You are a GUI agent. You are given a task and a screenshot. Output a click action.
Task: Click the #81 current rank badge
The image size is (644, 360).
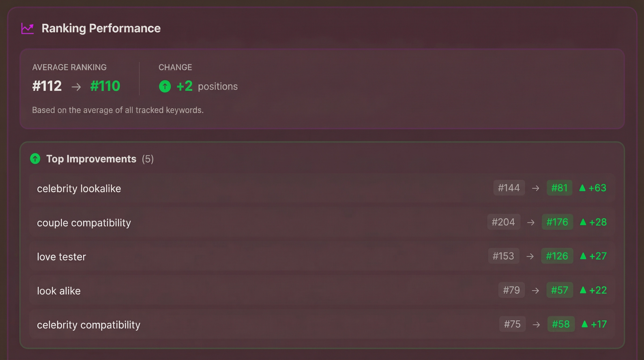pyautogui.click(x=559, y=188)
